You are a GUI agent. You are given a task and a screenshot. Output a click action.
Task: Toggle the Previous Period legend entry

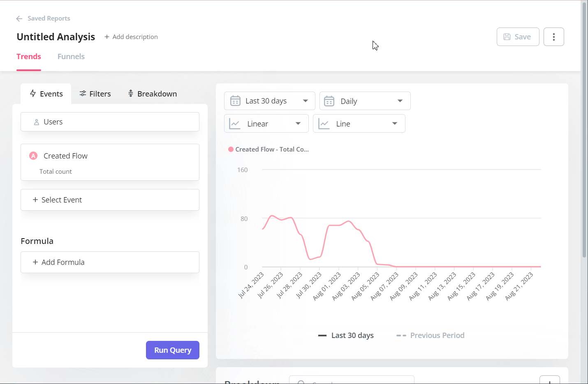click(430, 335)
